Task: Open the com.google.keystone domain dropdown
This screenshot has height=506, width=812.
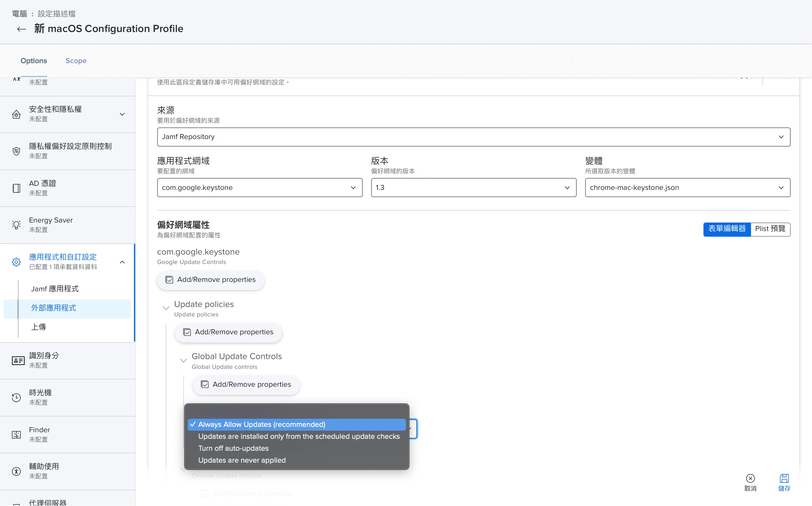Action: [259, 188]
